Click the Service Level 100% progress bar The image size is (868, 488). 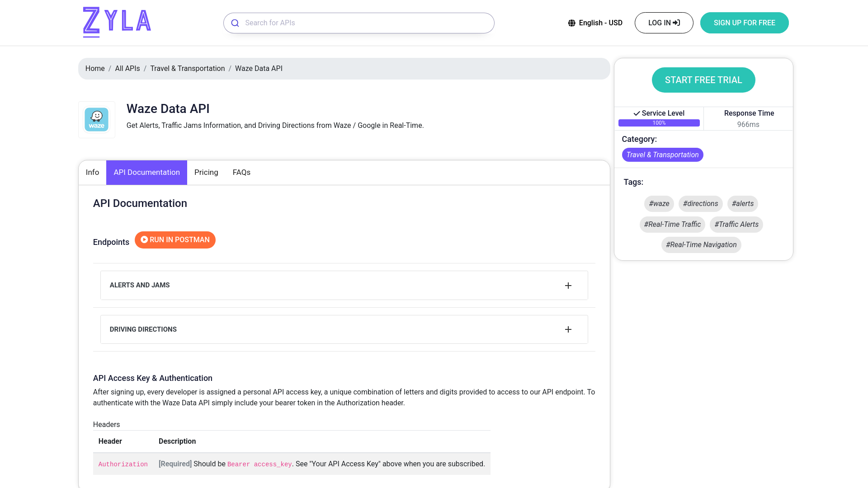coord(659,123)
